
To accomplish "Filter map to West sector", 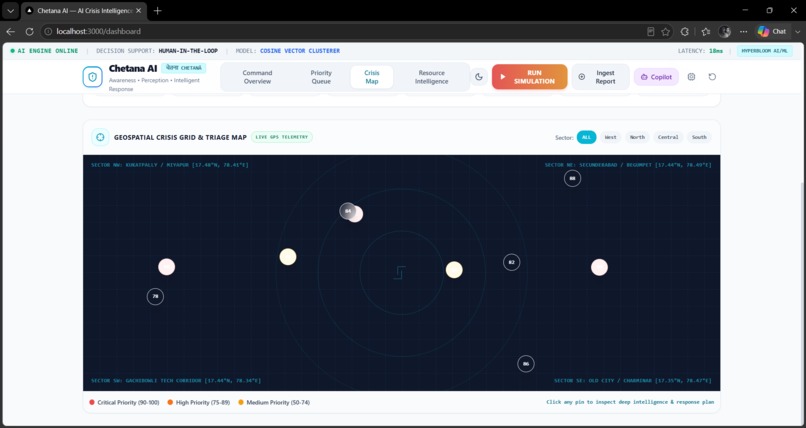I will click(610, 137).
